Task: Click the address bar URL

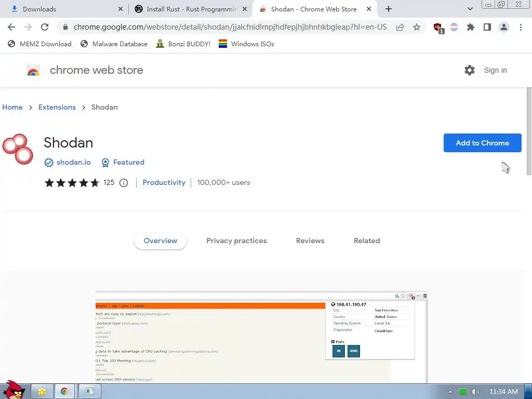Action: (x=230, y=27)
